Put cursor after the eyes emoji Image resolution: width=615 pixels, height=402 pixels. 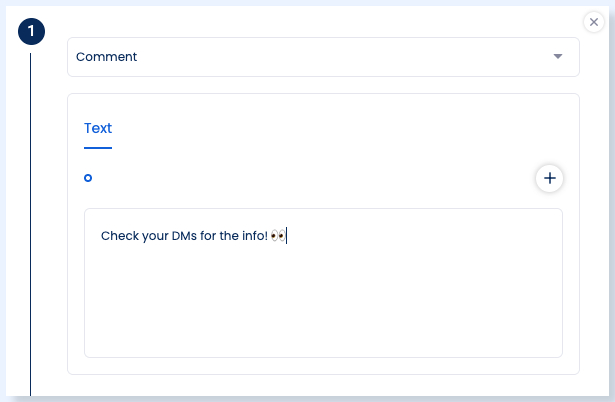[x=286, y=236]
